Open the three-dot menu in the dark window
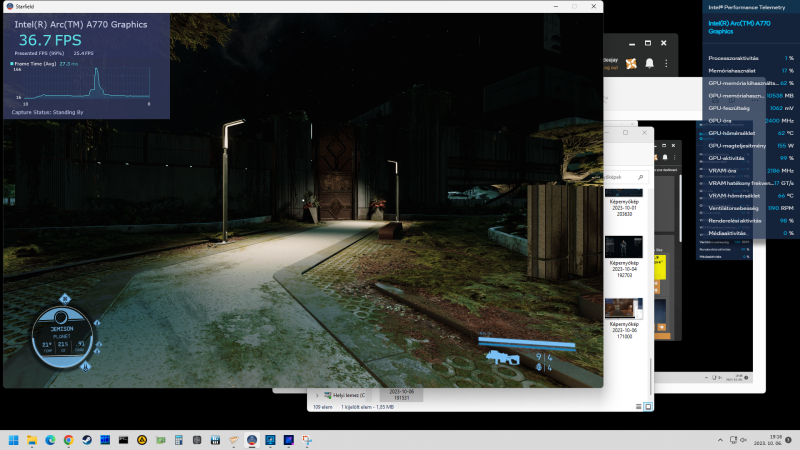This screenshot has width=800, height=450. [x=666, y=63]
